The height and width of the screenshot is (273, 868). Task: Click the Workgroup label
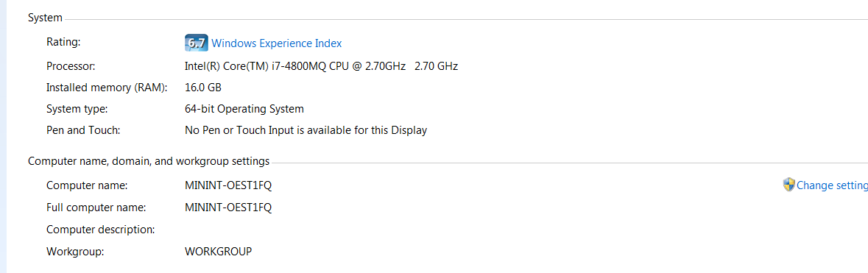pyautogui.click(x=75, y=252)
